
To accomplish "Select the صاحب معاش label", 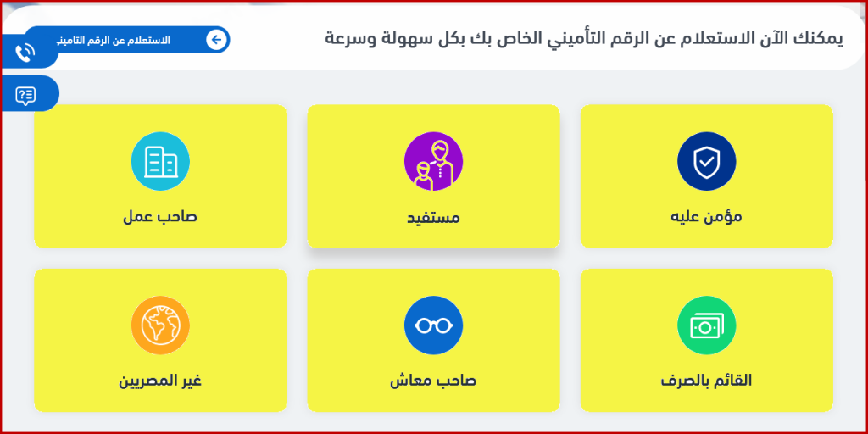I will click(433, 381).
